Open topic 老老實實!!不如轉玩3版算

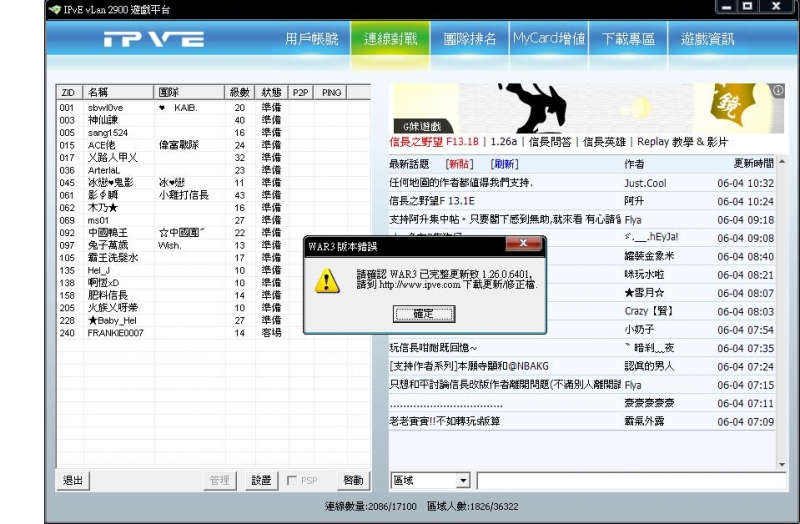click(x=444, y=421)
